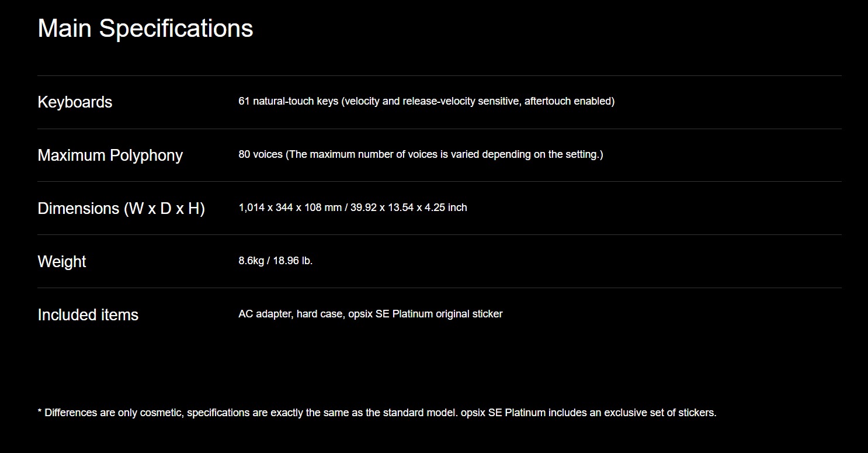Select the Included items label
Screen dimensions: 868x453
tap(88, 314)
